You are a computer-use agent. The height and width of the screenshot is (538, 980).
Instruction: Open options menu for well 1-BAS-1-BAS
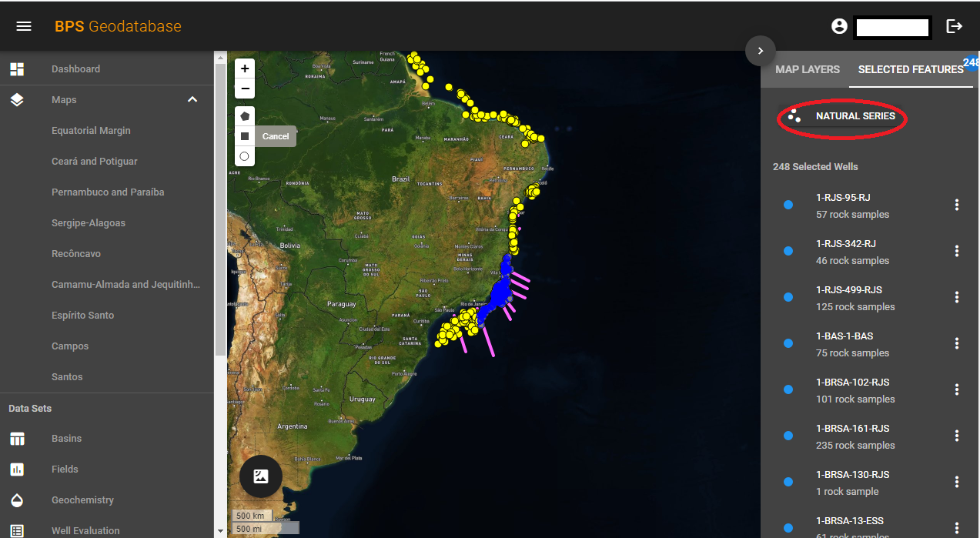[956, 343]
